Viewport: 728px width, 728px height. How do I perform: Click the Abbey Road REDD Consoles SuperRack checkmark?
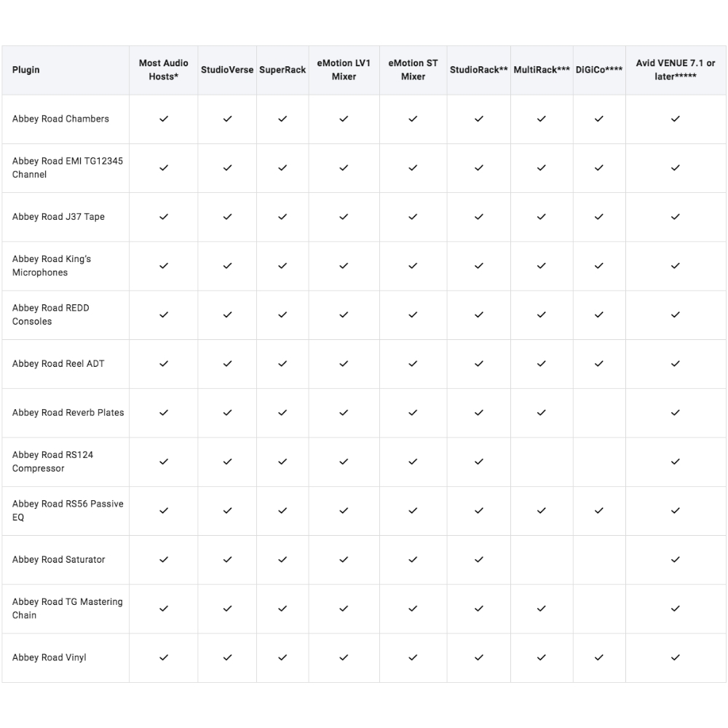tap(282, 314)
